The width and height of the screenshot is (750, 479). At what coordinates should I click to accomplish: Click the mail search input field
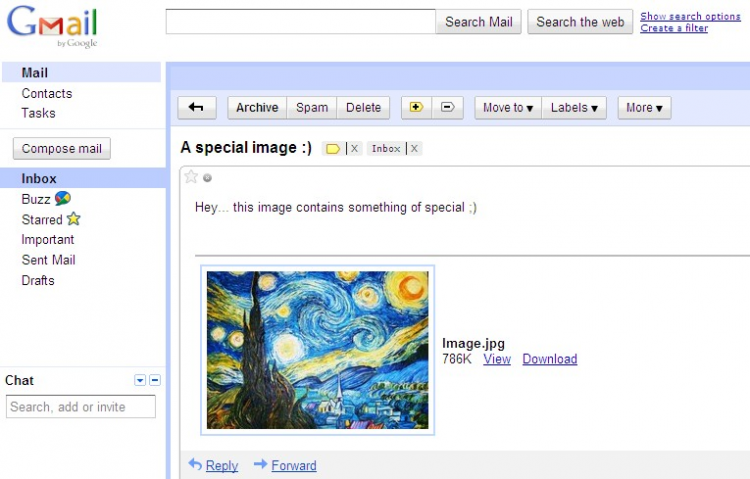[301, 22]
